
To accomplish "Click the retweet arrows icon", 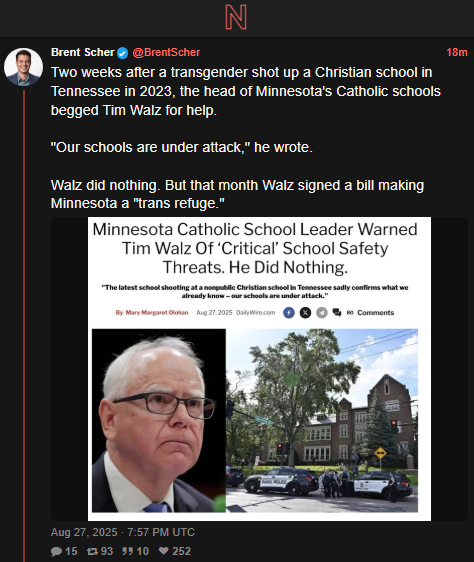I will [93, 551].
